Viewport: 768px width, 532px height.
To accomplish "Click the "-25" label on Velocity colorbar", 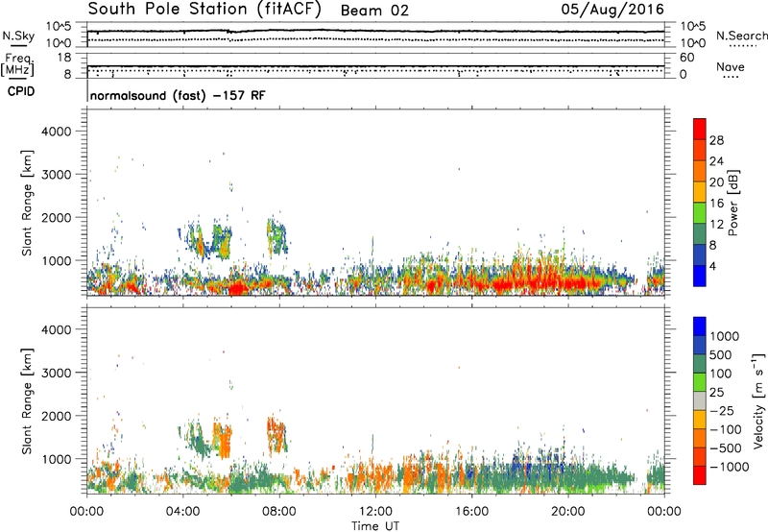I will tap(722, 411).
